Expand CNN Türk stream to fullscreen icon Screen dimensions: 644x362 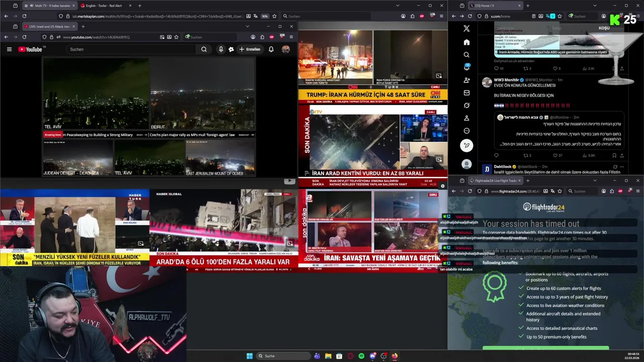click(439, 76)
